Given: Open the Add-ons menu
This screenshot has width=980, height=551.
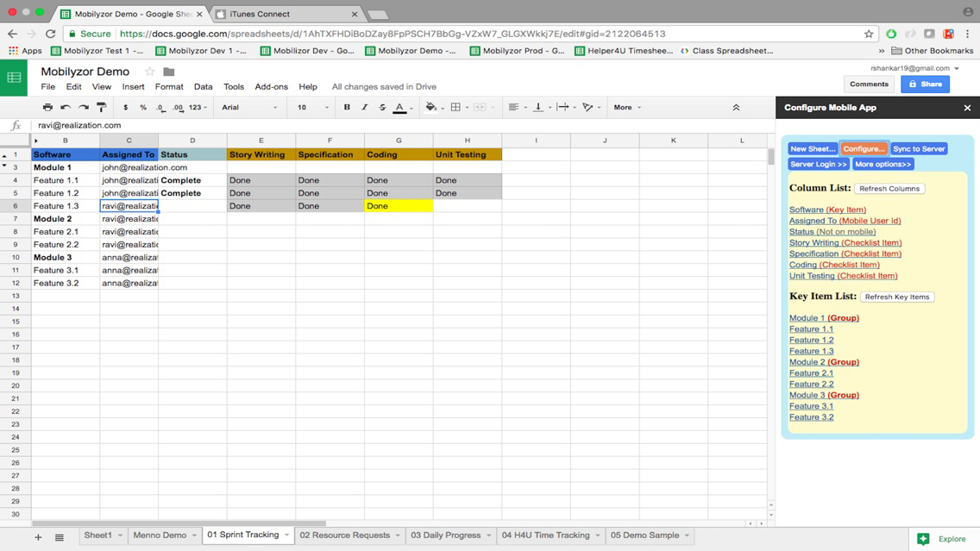Looking at the screenshot, I should click(x=271, y=87).
